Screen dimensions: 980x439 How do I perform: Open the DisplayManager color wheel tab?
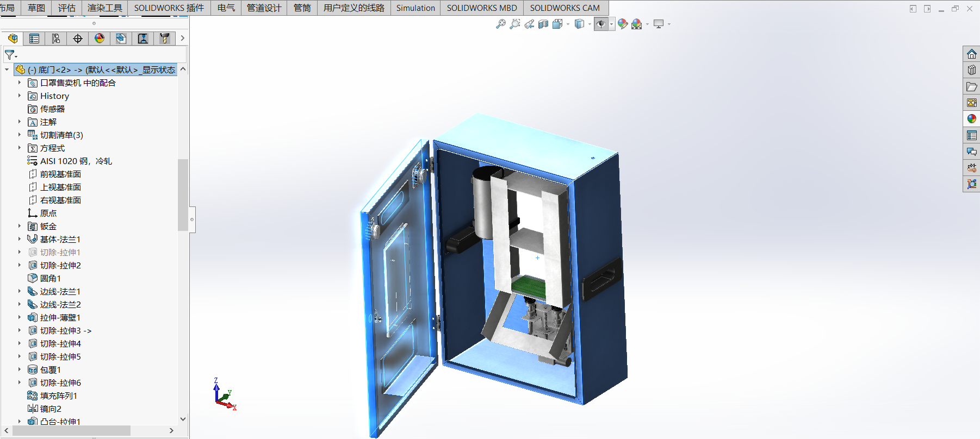(100, 39)
